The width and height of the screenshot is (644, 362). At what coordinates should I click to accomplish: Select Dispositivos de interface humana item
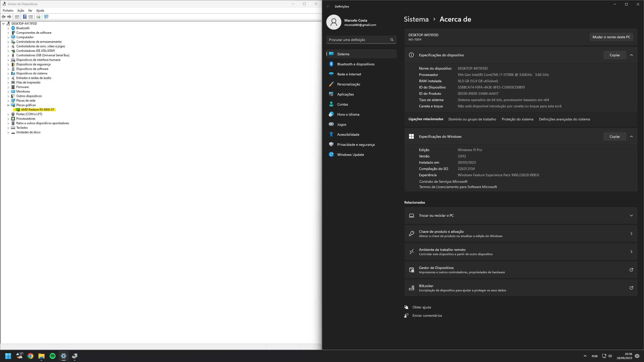tap(38, 60)
